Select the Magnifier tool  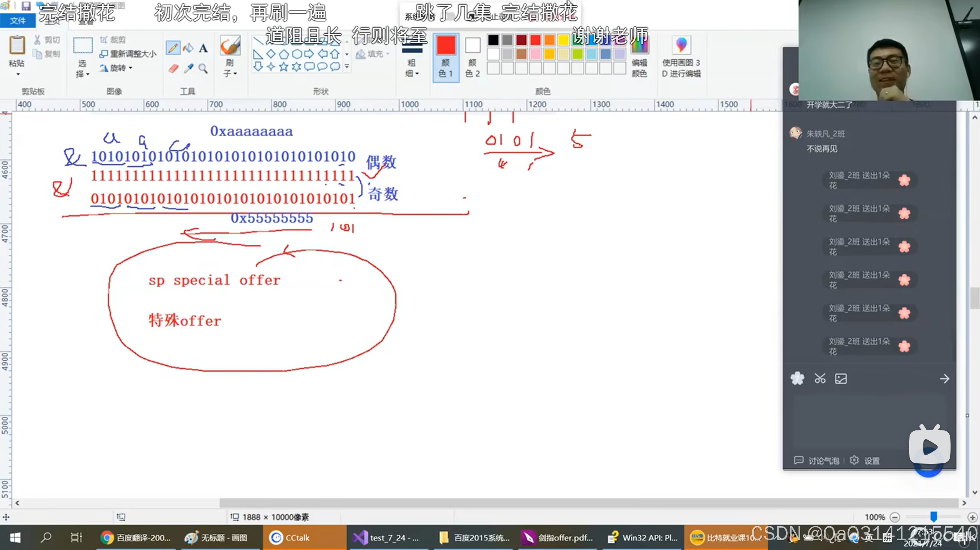tap(203, 69)
